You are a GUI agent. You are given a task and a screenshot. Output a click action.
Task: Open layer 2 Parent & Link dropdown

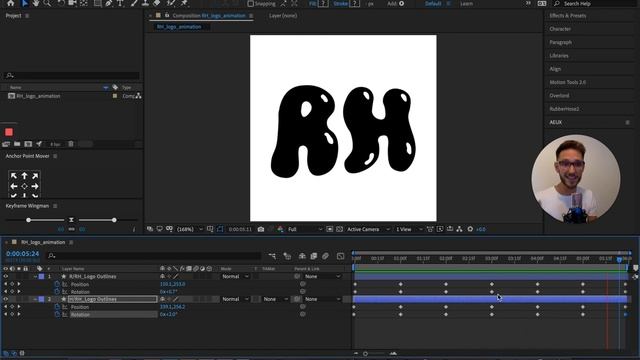point(322,299)
